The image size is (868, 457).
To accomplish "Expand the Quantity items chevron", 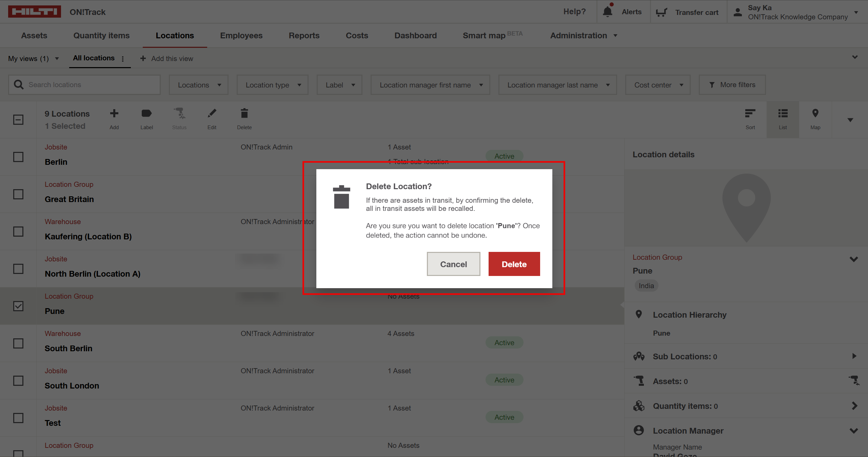I will pos(854,405).
